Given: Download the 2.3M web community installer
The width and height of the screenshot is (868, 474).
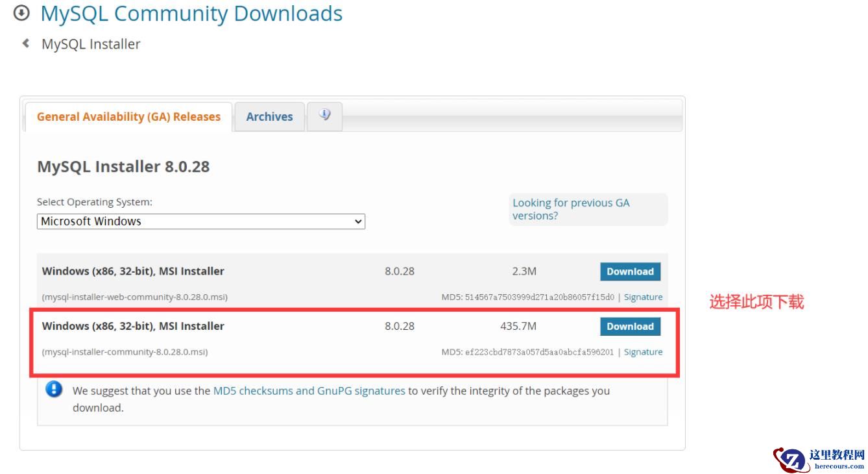Looking at the screenshot, I should coord(630,271).
